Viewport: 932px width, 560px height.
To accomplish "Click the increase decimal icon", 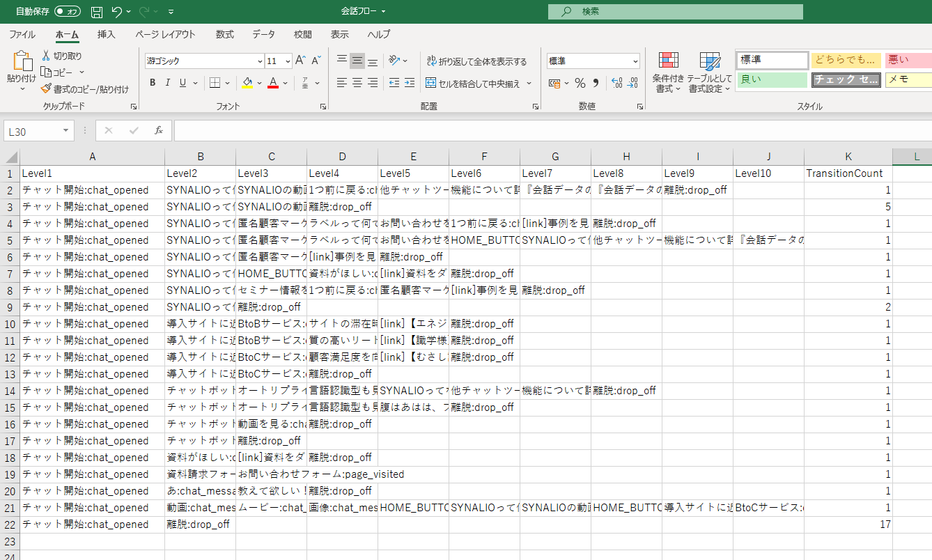I will tap(617, 83).
